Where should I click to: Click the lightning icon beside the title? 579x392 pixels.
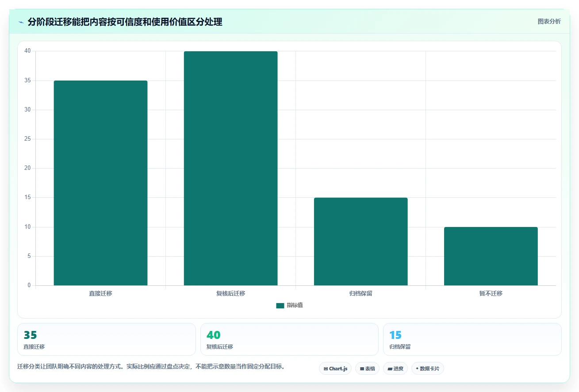pyautogui.click(x=21, y=22)
